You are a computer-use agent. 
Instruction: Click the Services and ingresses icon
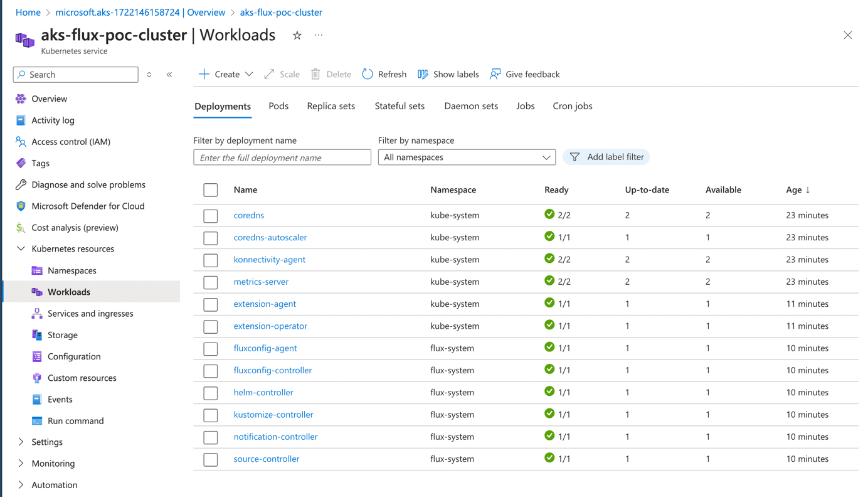click(37, 314)
